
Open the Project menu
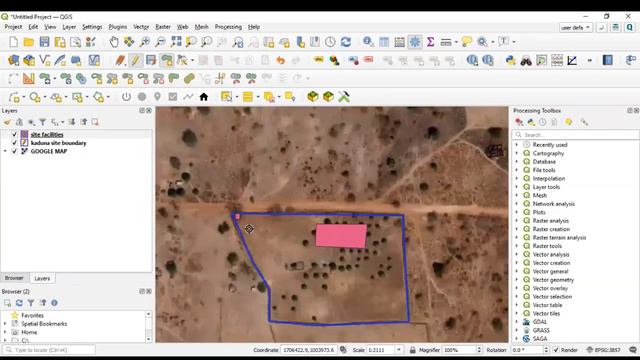tap(13, 27)
